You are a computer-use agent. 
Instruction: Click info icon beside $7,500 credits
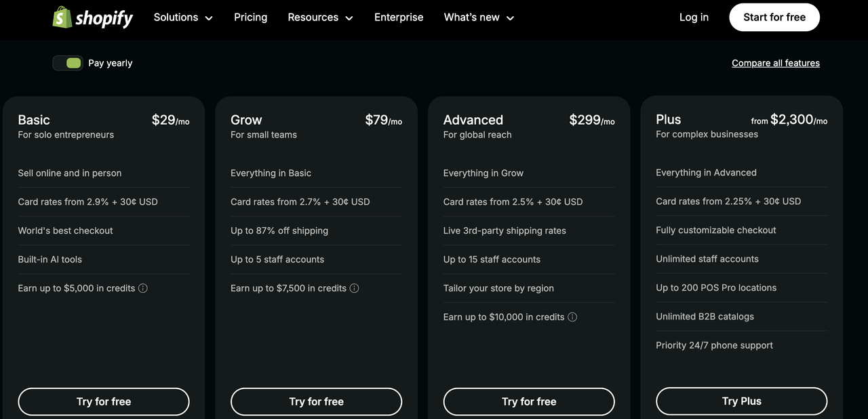click(x=354, y=288)
